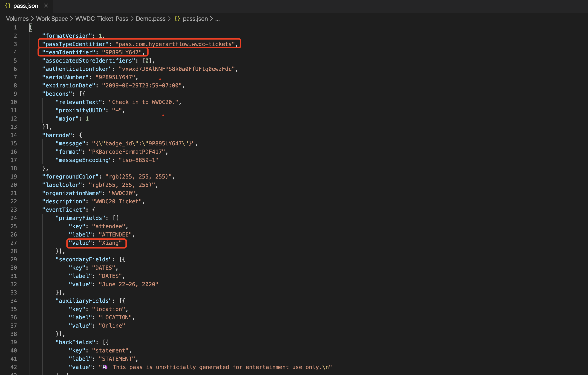The height and width of the screenshot is (375, 588).
Task: Close the pass.json editor tab
Action: pos(46,6)
